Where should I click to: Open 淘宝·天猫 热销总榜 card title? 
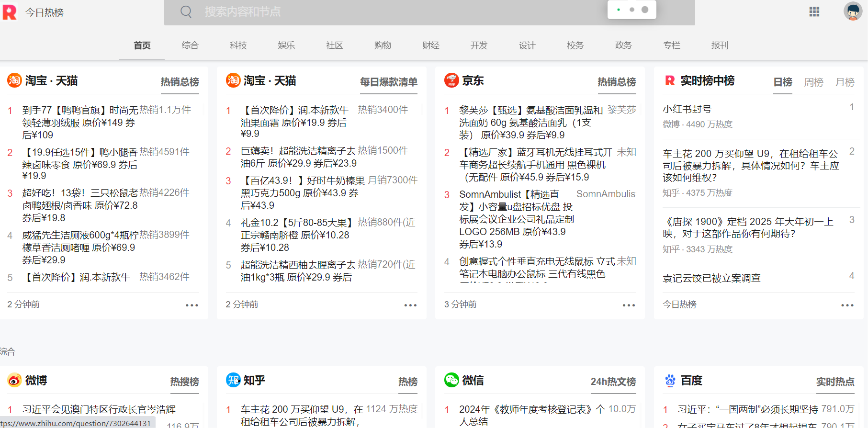click(x=51, y=80)
